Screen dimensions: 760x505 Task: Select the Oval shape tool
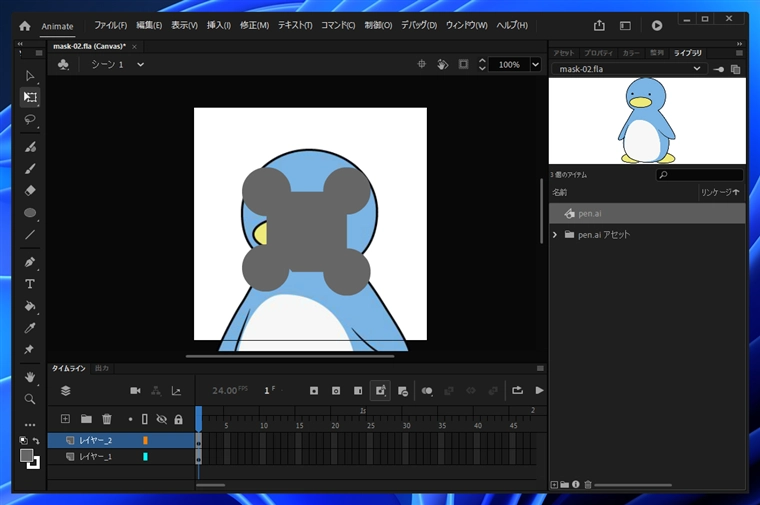30,213
